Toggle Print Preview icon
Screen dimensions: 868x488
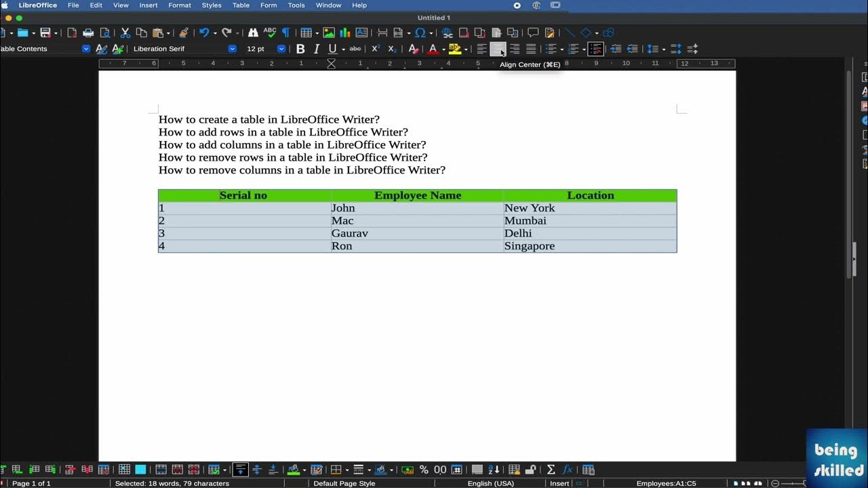tap(105, 33)
